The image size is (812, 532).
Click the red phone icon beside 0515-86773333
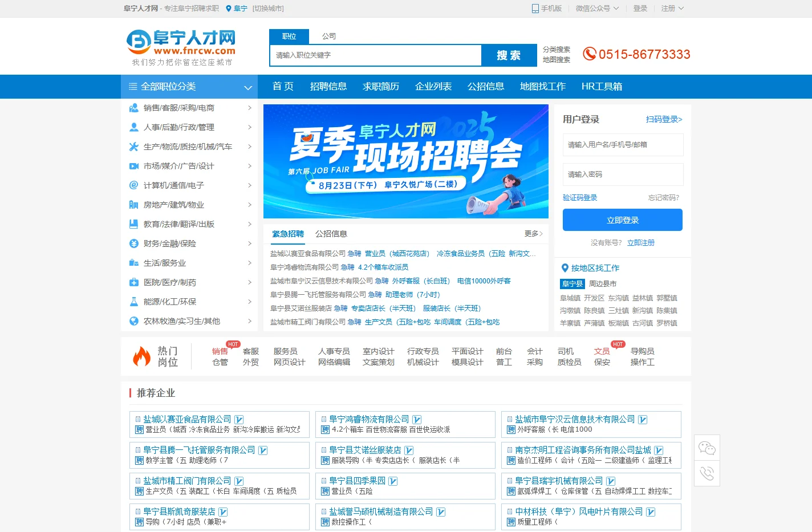pyautogui.click(x=589, y=54)
